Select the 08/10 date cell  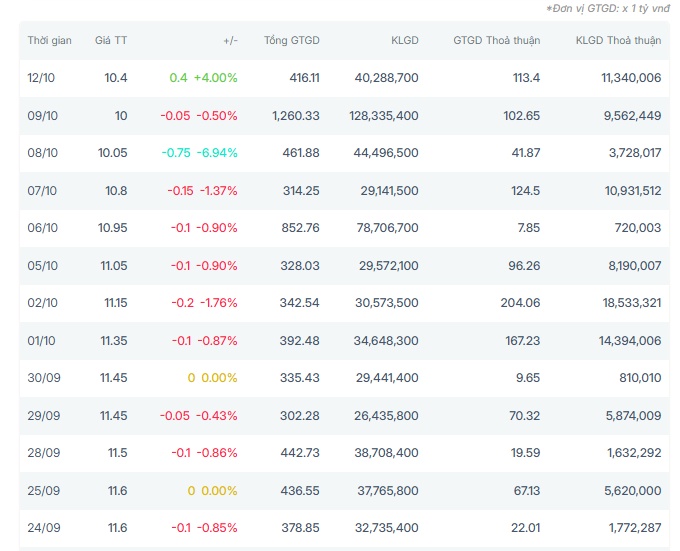tap(42, 153)
